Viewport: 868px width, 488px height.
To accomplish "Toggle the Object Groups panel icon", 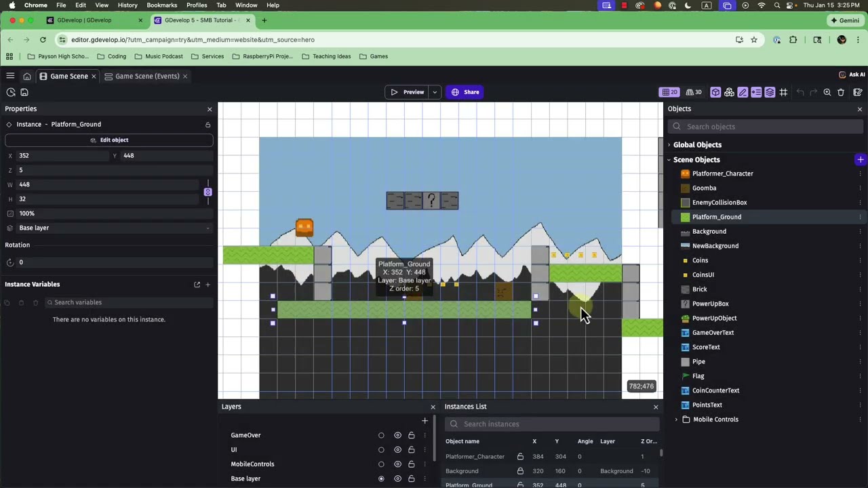I will (x=729, y=92).
